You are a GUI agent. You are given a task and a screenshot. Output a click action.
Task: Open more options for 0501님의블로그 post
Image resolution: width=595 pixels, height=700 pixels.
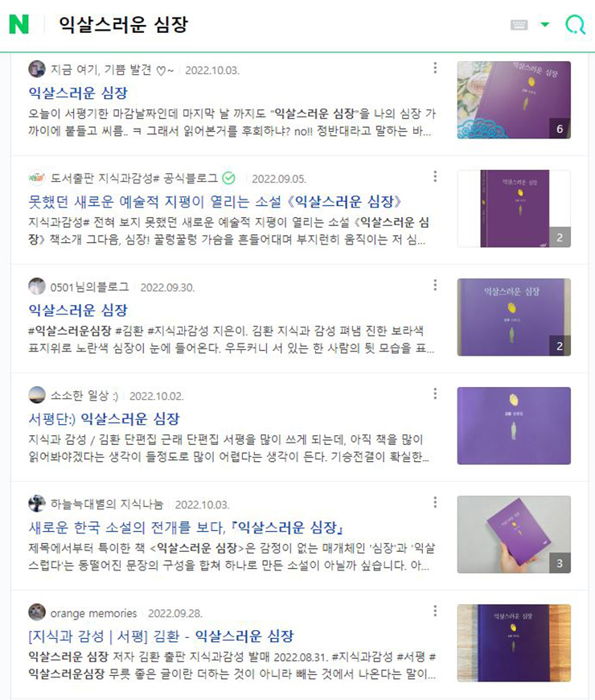(x=435, y=285)
